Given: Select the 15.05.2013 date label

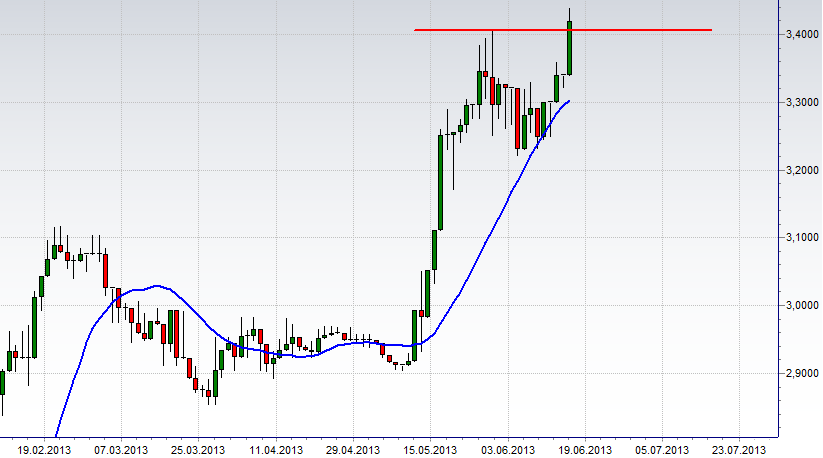Looking at the screenshot, I should [x=430, y=450].
